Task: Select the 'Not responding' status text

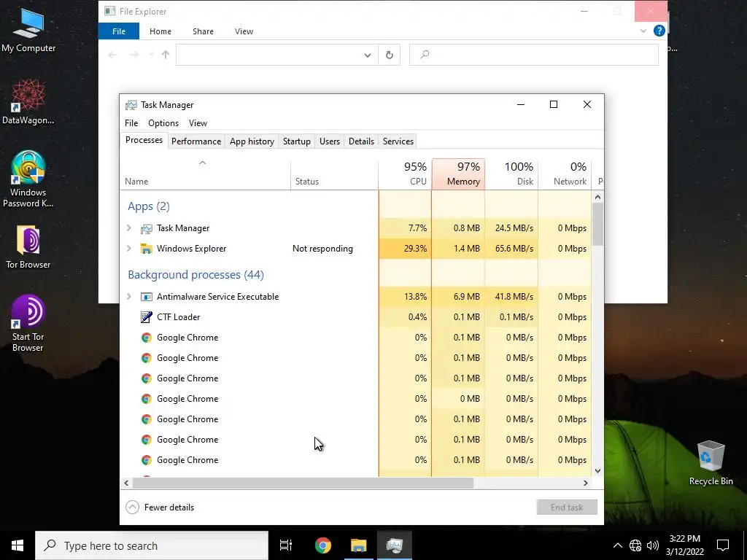Action: (322, 249)
